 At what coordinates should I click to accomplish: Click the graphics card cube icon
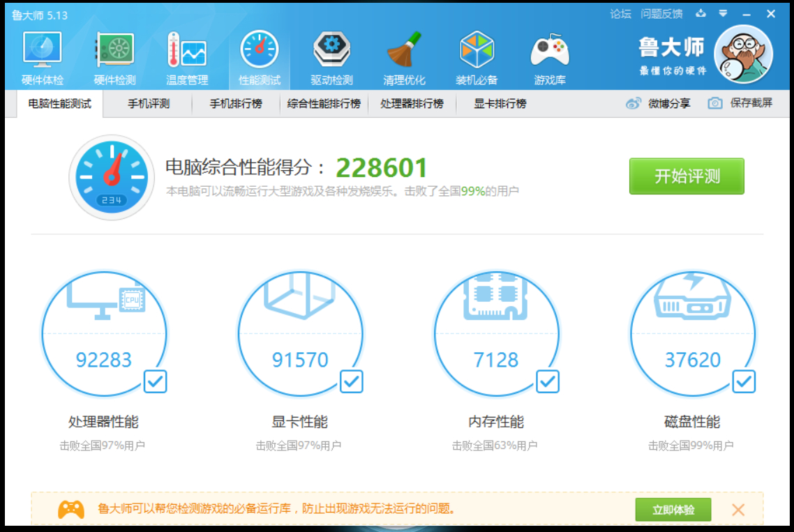coord(300,296)
